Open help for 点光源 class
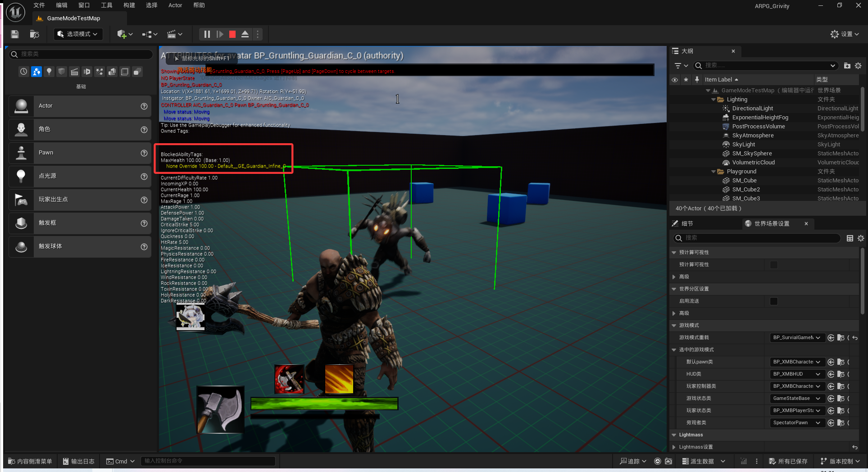 click(x=144, y=177)
